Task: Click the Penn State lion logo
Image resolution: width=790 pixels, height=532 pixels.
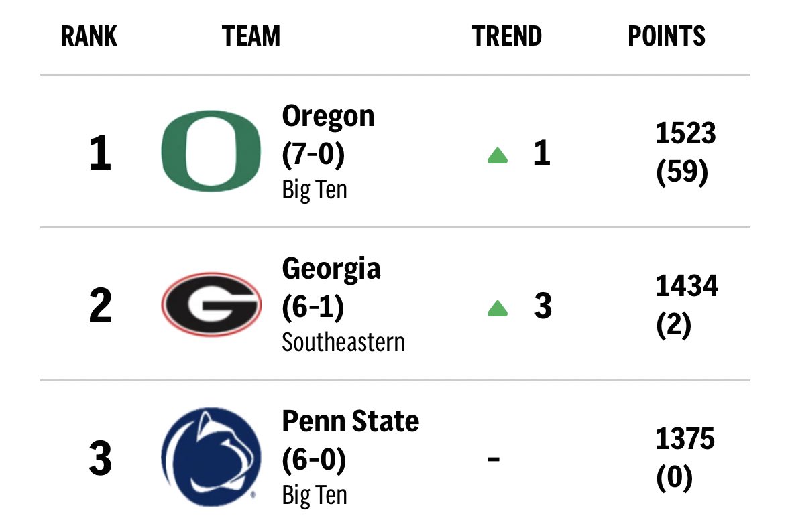Action: tap(211, 456)
